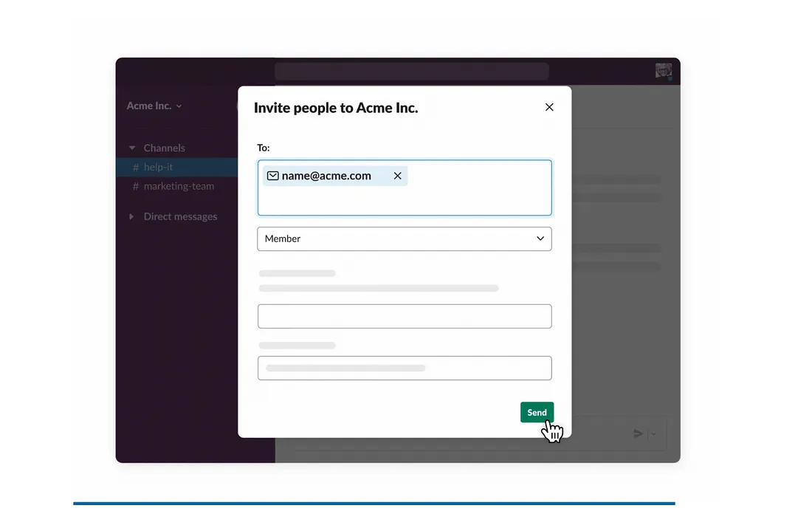
Task: Open the Member role dropdown
Action: [405, 239]
